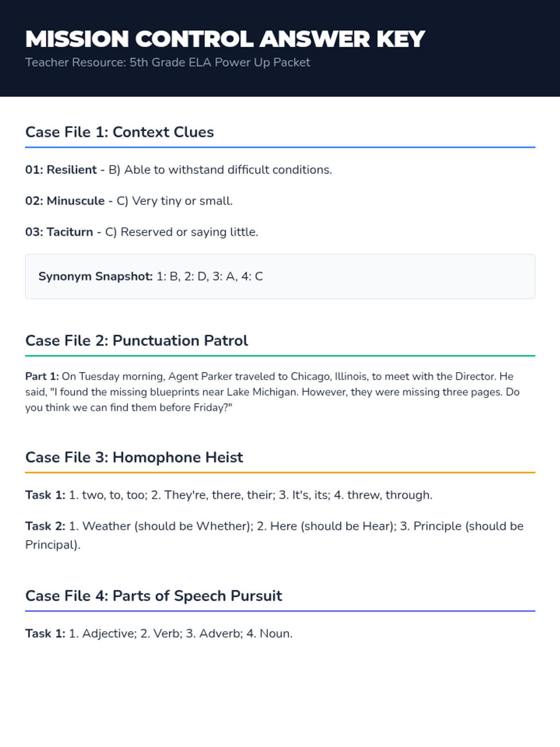Click the Synonym Snapshot answer box
Viewport: 560px width, 747px height.
pyautogui.click(x=280, y=276)
